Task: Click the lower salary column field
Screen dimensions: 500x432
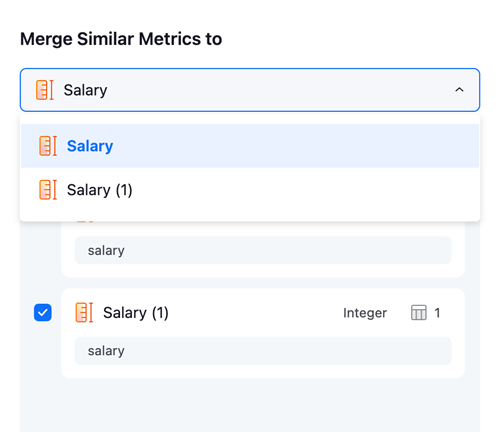Action: point(263,351)
